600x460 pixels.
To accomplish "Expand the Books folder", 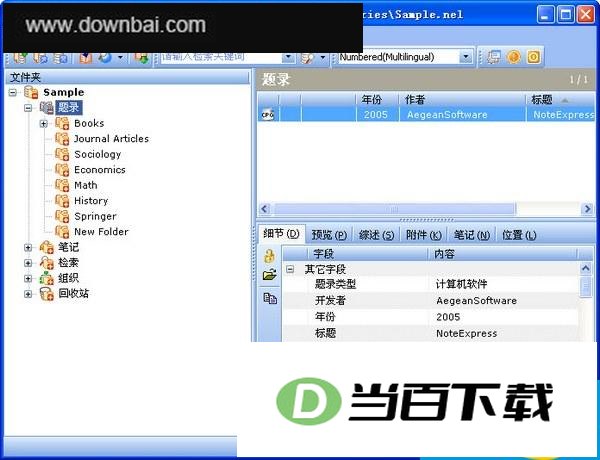I will tap(44, 124).
